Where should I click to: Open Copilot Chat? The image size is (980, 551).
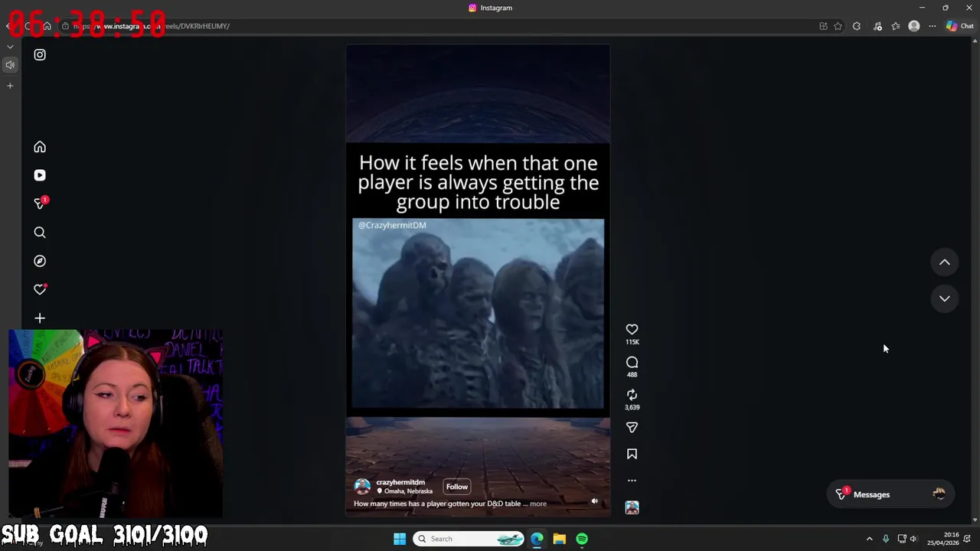click(x=959, y=26)
